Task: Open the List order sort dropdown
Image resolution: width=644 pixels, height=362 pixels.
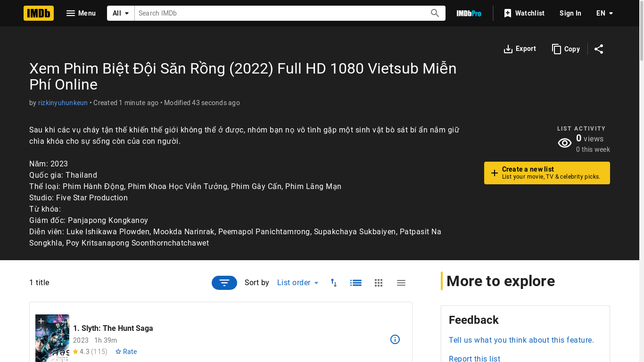Action: pos(298,283)
